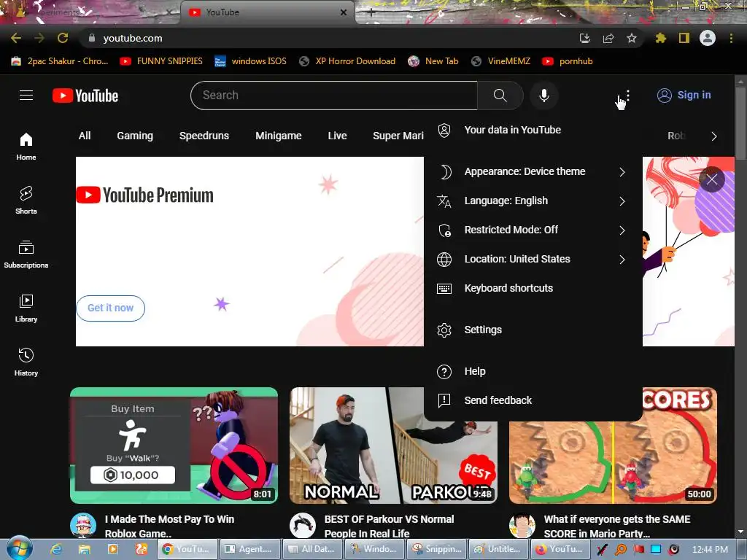Select Your data in YouTube
The width and height of the screenshot is (747, 560).
pyautogui.click(x=533, y=130)
